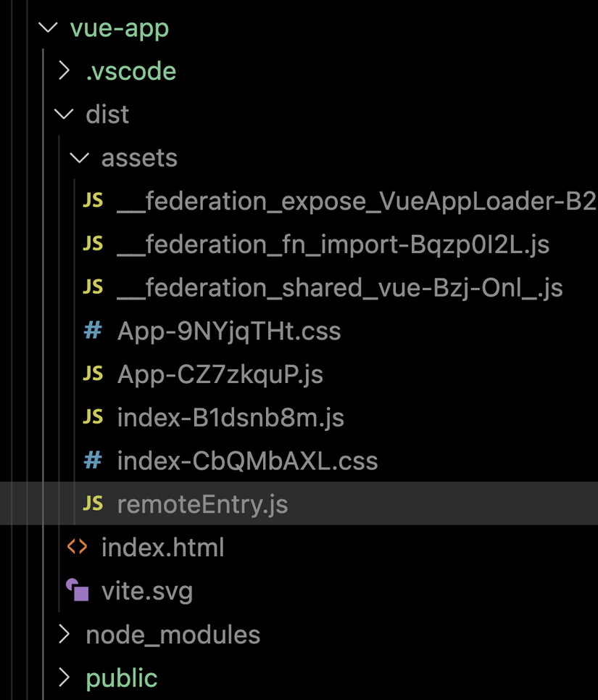Expand the public folder
The image size is (598, 700).
point(64,678)
